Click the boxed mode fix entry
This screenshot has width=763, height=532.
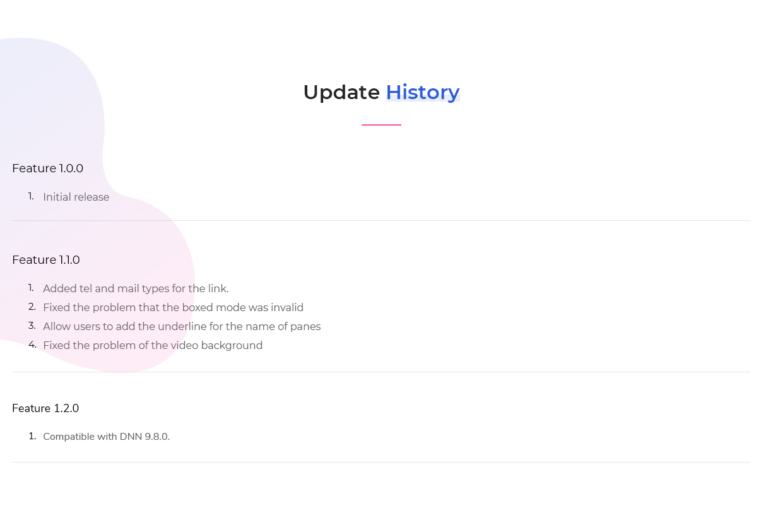[x=173, y=307]
